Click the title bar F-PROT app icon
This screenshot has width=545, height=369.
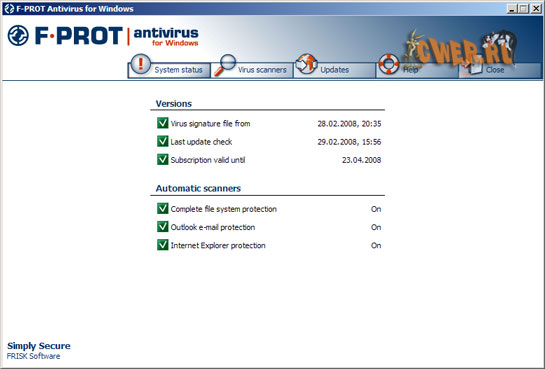pos(9,9)
